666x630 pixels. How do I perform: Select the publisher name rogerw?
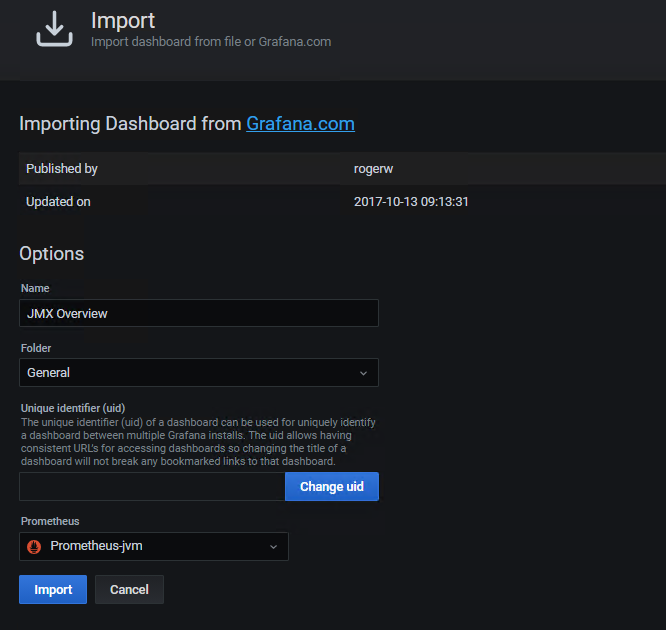click(373, 169)
